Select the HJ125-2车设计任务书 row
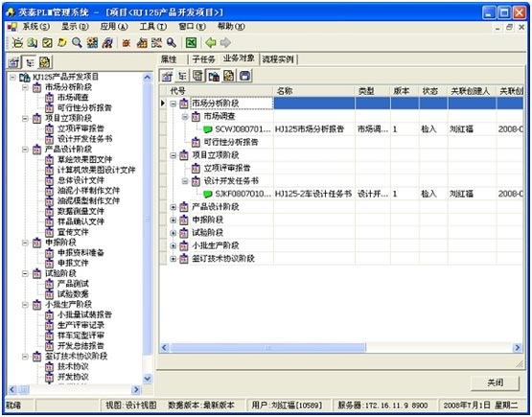The width and height of the screenshot is (532, 417). [x=342, y=194]
